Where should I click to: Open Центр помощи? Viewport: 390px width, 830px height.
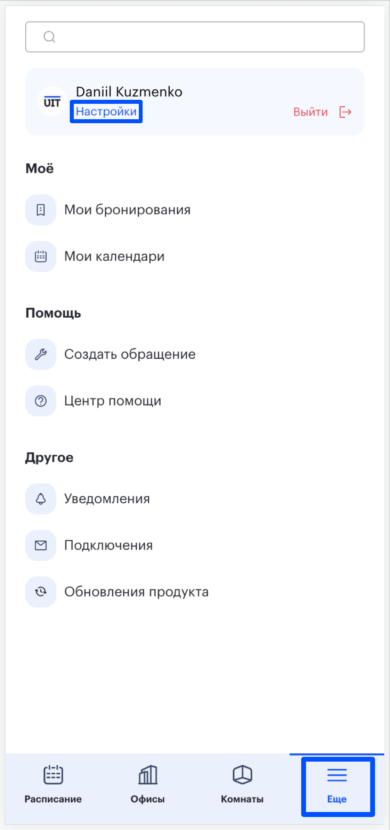pos(113,401)
